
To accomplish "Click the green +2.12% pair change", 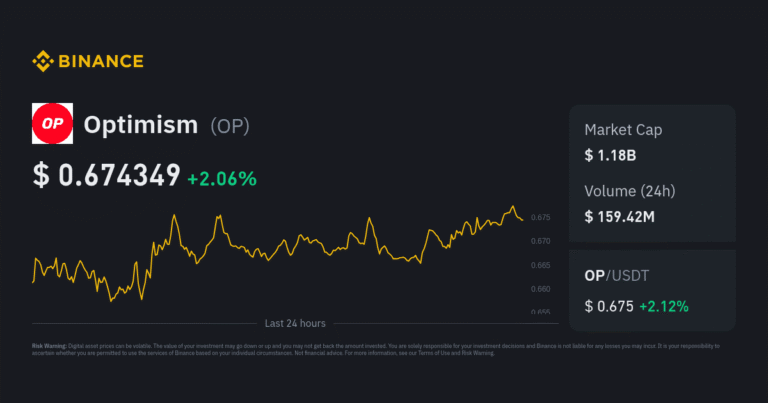I will [x=664, y=306].
